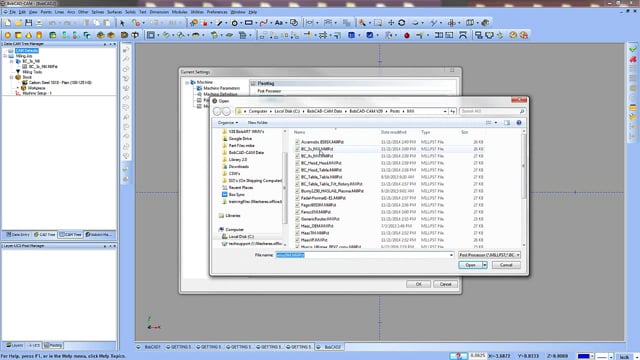Viewport: 640px width, 360px height.
Task: Tick checkbox for Fadal-Format1 post file
Action: coord(297,198)
